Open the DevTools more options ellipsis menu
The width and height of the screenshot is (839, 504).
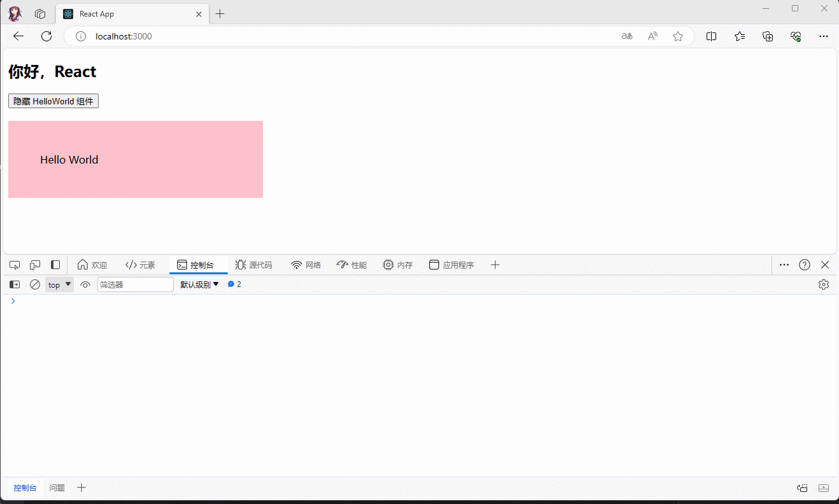click(784, 265)
